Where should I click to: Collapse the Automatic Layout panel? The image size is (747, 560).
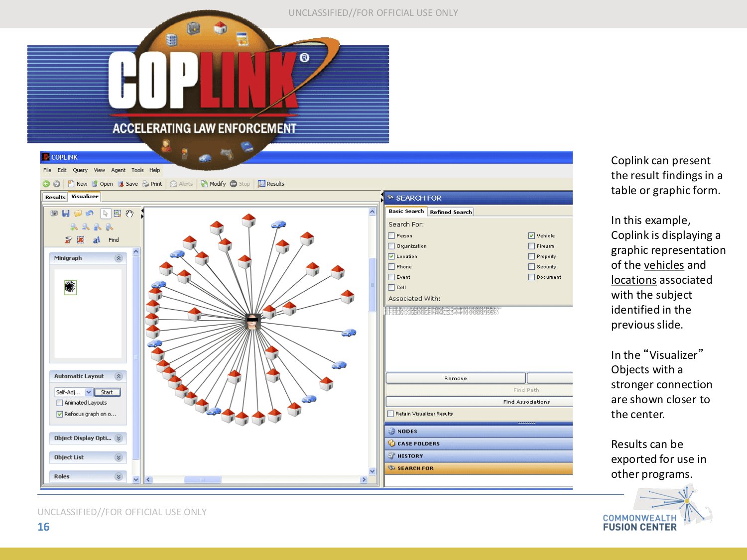119,376
